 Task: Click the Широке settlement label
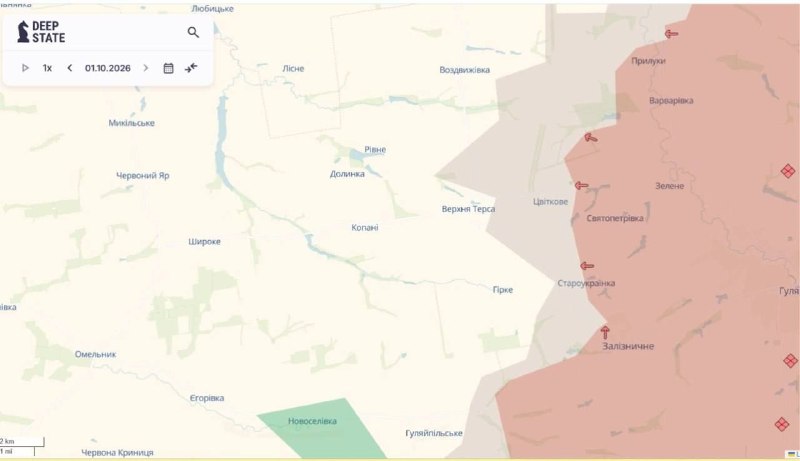click(204, 242)
